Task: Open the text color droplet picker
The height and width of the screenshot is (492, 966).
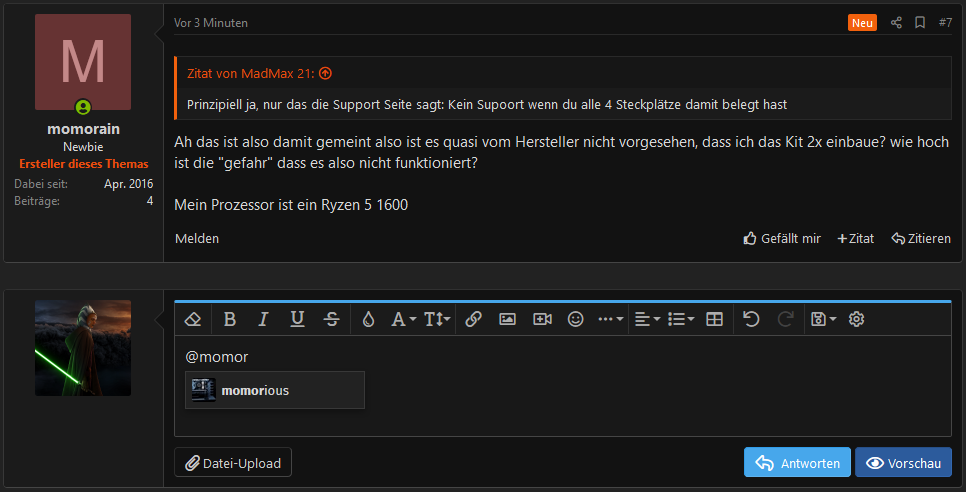Action: point(368,319)
